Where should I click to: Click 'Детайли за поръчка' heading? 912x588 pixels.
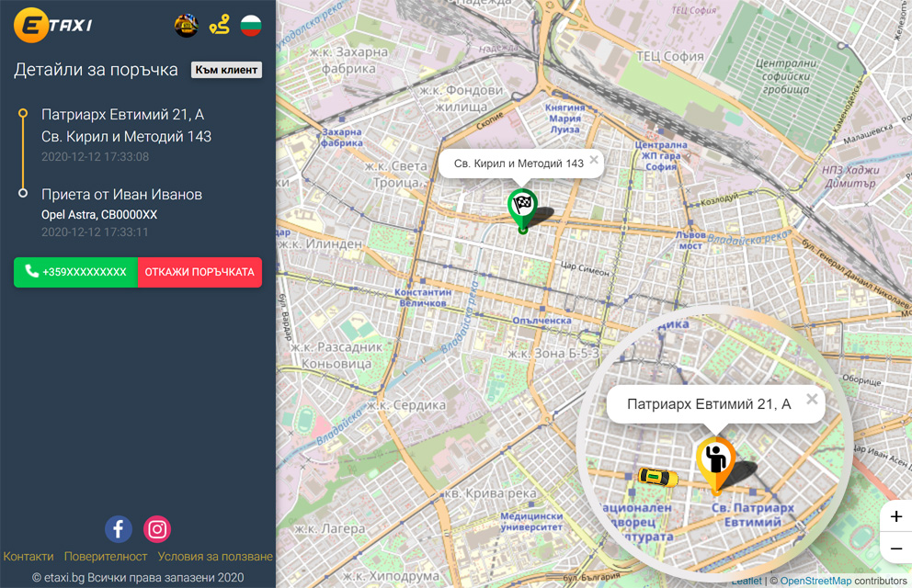(x=96, y=70)
